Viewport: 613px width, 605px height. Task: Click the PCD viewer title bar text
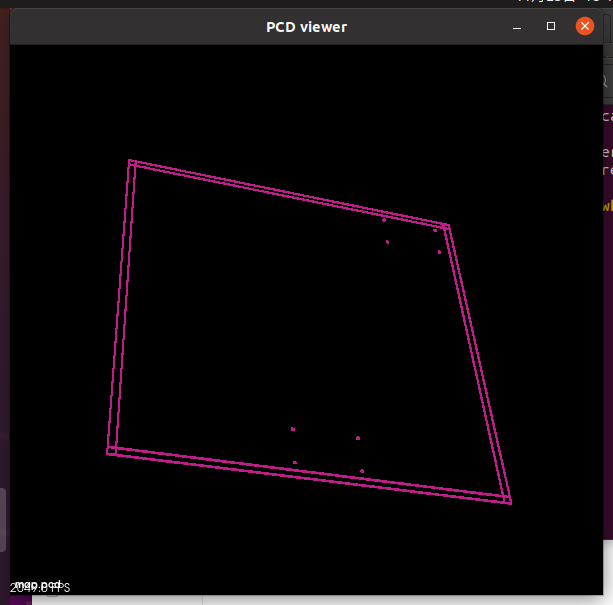tap(306, 27)
